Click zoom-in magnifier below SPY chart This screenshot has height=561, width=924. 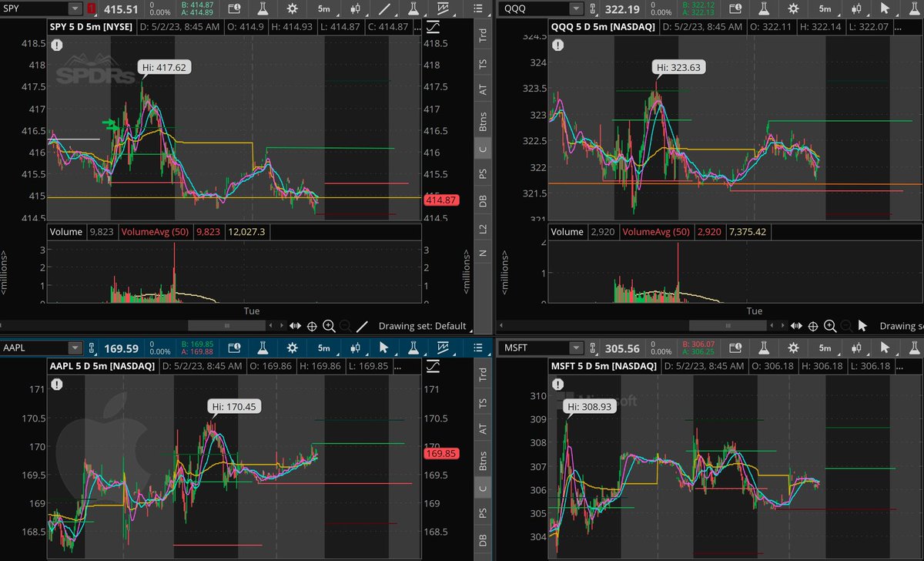tap(329, 326)
